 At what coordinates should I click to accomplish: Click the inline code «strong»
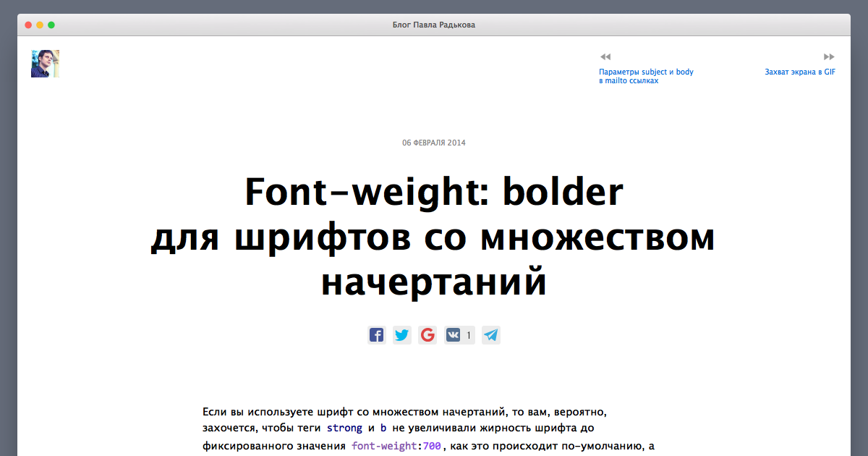pos(344,427)
